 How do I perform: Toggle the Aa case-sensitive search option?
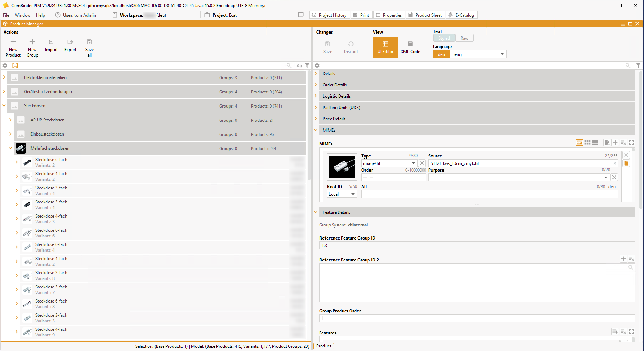click(x=299, y=65)
